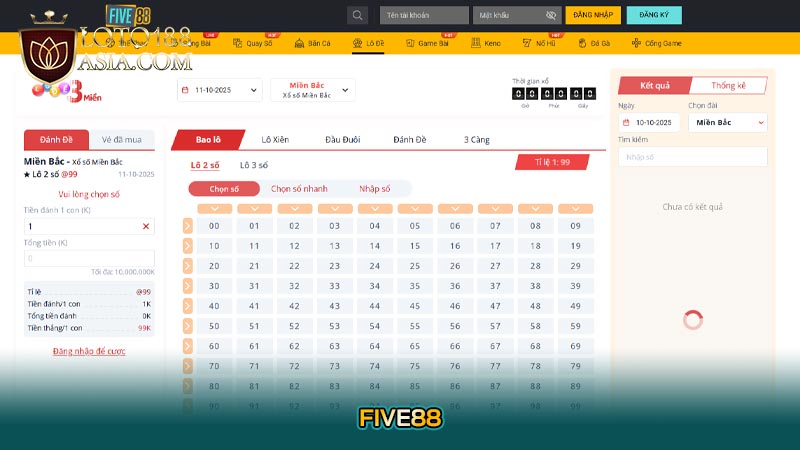Select entire row starting with 50
The width and height of the screenshot is (800, 450).
click(188, 326)
